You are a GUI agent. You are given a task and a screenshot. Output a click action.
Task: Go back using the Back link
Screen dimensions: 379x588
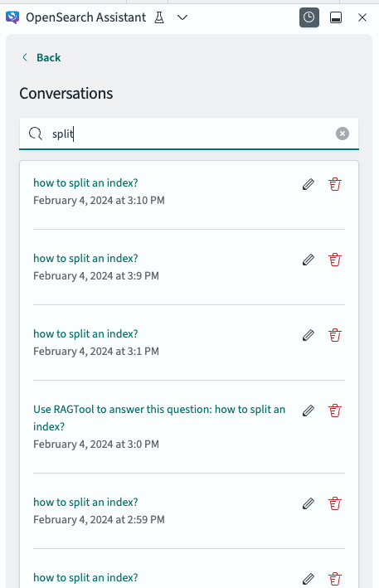click(x=41, y=57)
